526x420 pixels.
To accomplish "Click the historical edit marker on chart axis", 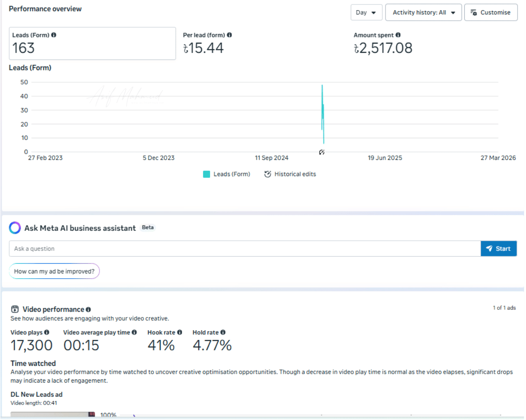I will pos(322,152).
